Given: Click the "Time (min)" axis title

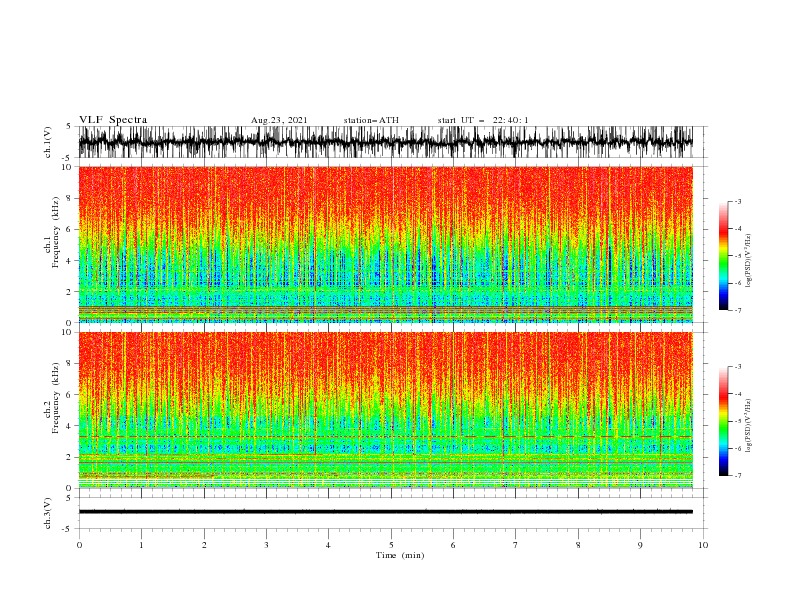Looking at the screenshot, I should pos(400,555).
